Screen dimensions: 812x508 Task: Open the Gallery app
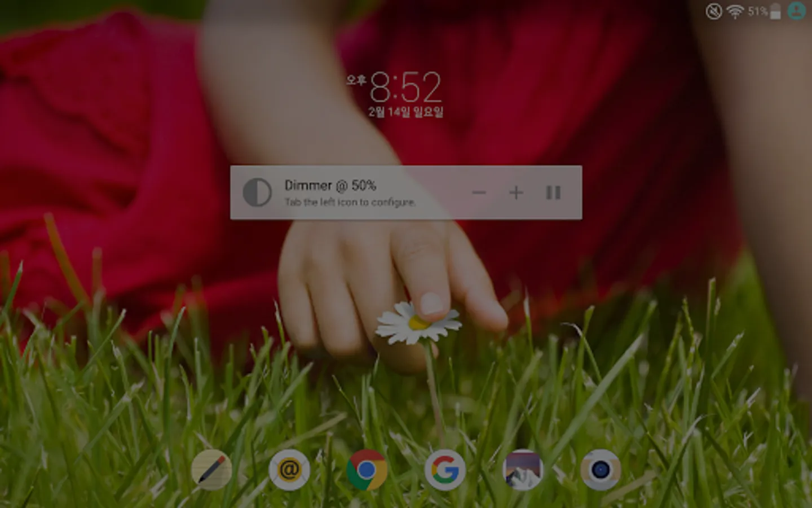point(523,470)
